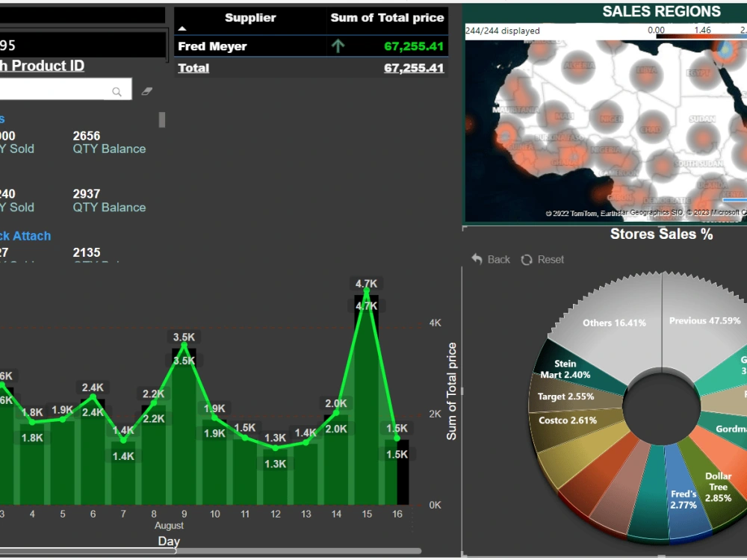Click the 3.5K peak point on day 9
Image resolution: width=747 pixels, height=560 pixels.
coord(184,345)
